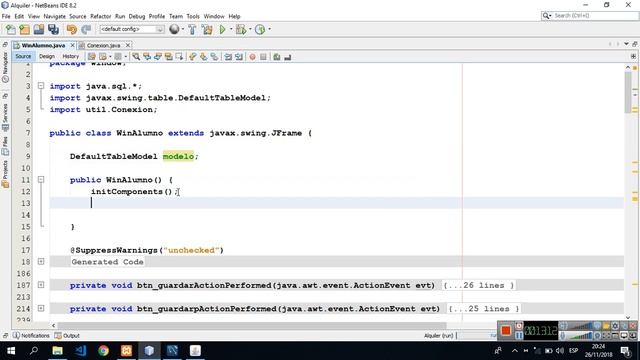Collapse the WinAlumno constructor fold at line 11
This screenshot has height=360, width=640.
coord(41,180)
